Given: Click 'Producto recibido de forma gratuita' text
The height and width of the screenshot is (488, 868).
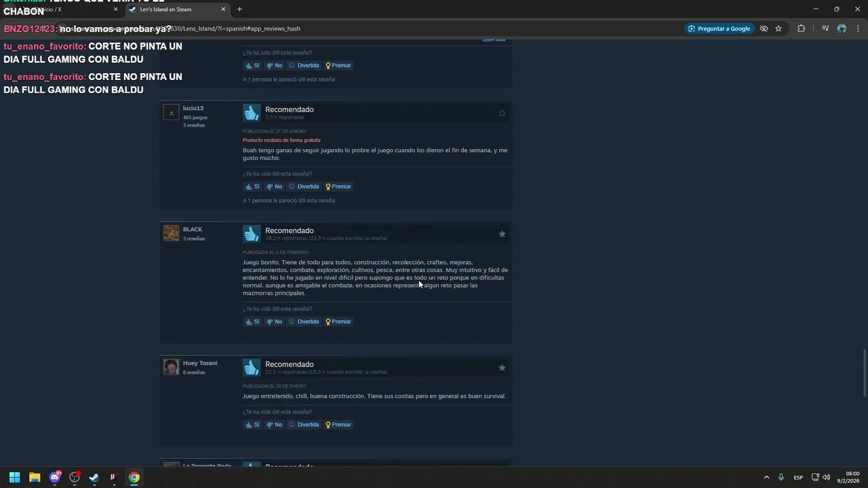Looking at the screenshot, I should pyautogui.click(x=281, y=140).
